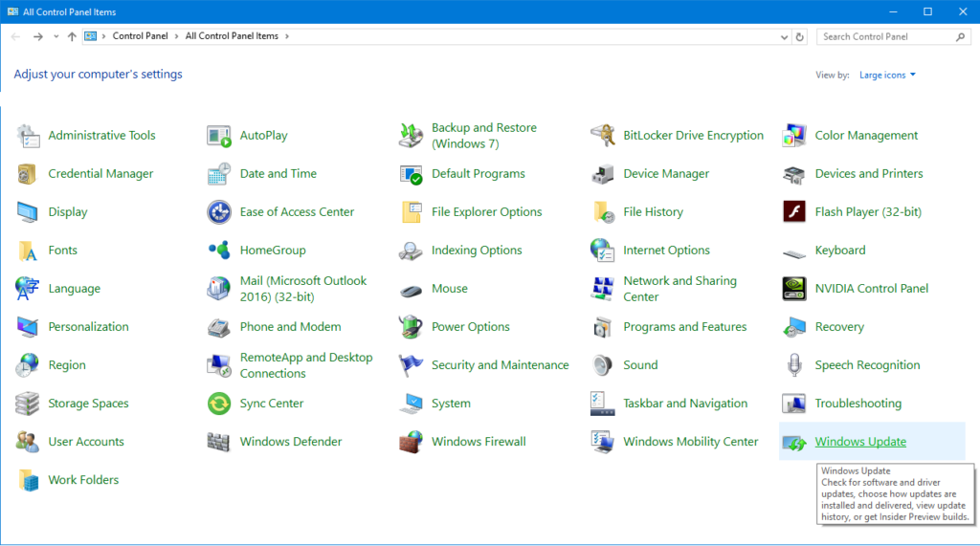The image size is (980, 546).
Task: Open the Windows Update link
Action: [859, 442]
